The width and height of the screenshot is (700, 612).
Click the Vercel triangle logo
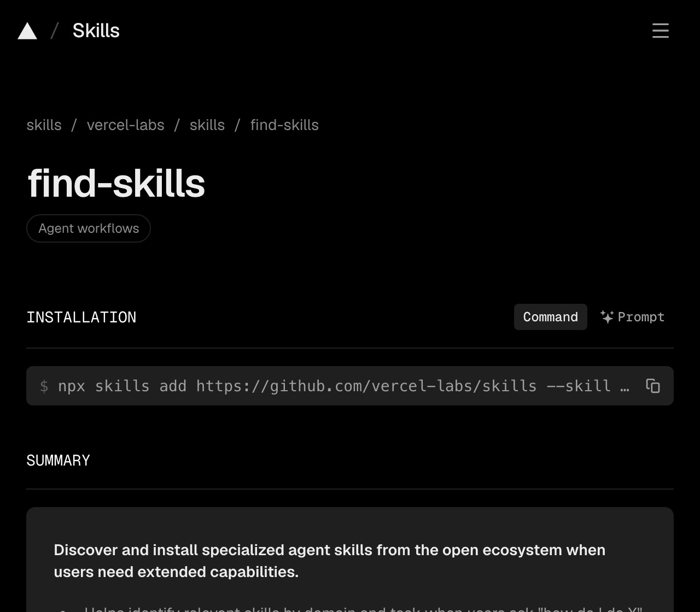pyautogui.click(x=27, y=31)
